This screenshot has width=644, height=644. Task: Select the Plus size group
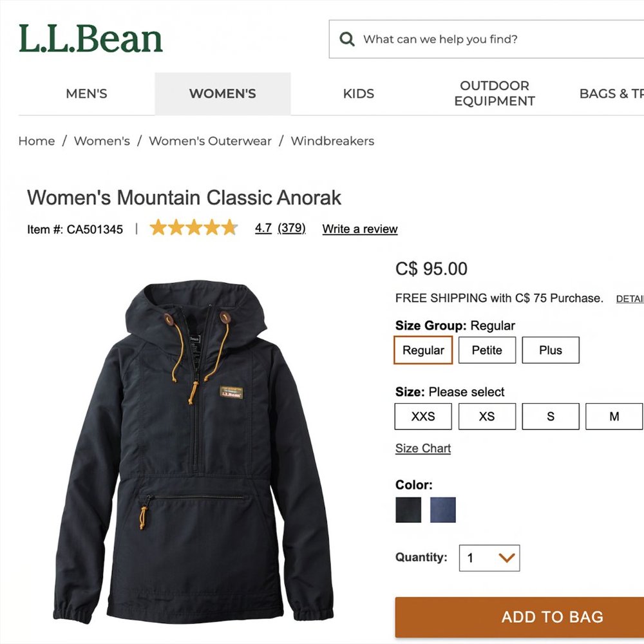(551, 350)
